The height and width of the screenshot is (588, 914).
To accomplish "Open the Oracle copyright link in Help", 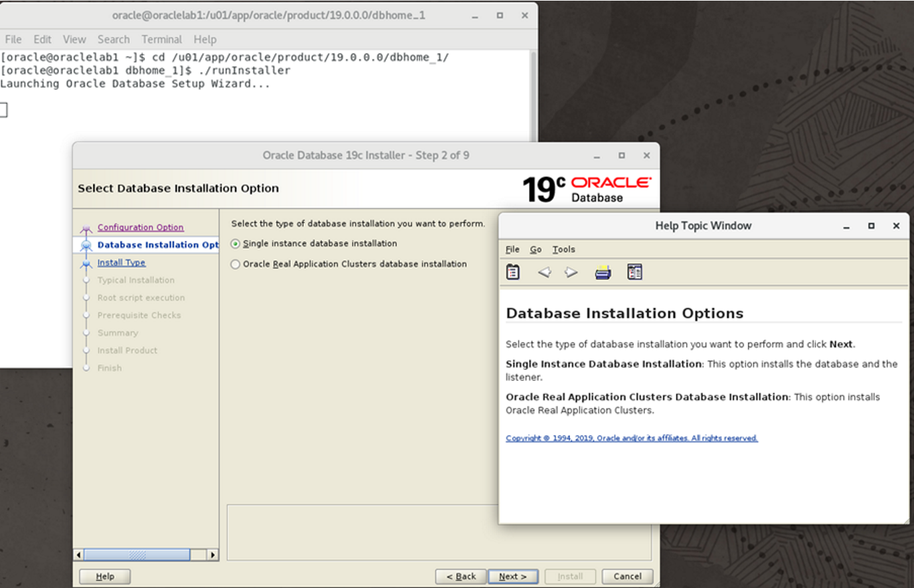I will tap(631, 438).
